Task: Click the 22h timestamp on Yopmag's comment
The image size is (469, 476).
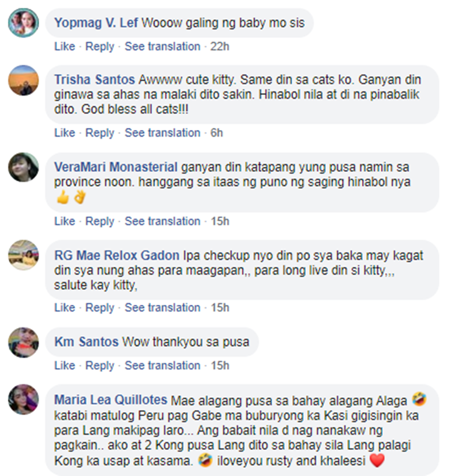Action: point(219,46)
